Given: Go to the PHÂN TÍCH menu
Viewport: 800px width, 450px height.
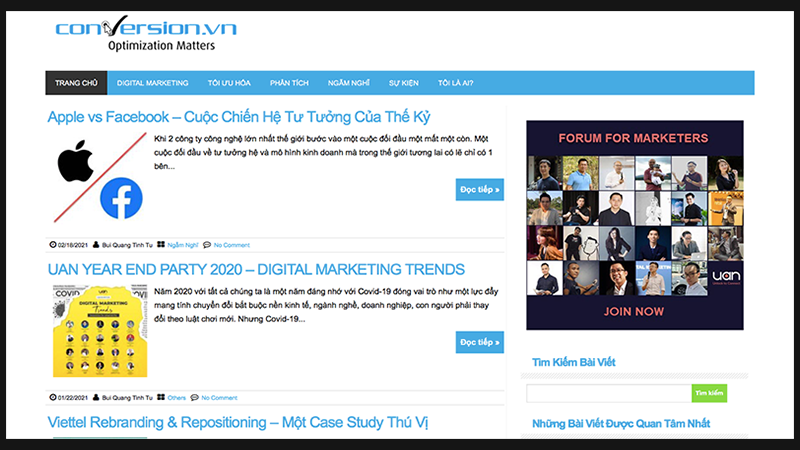Looking at the screenshot, I should (289, 83).
